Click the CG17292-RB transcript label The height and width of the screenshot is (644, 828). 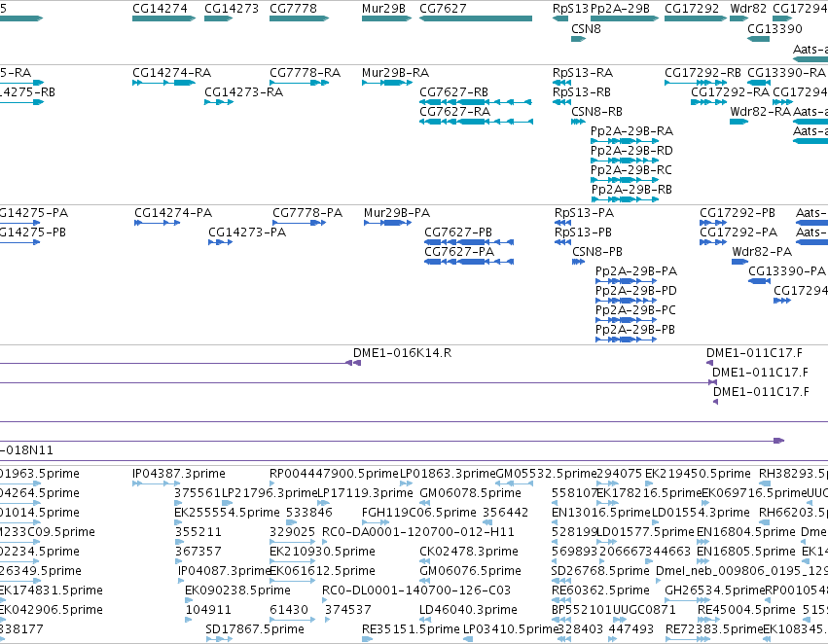click(x=702, y=73)
